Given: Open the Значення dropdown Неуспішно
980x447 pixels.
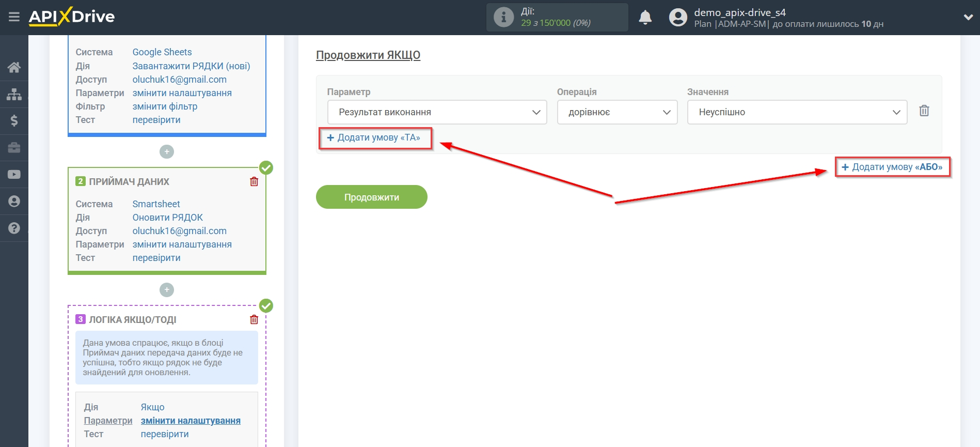Looking at the screenshot, I should click(x=797, y=112).
